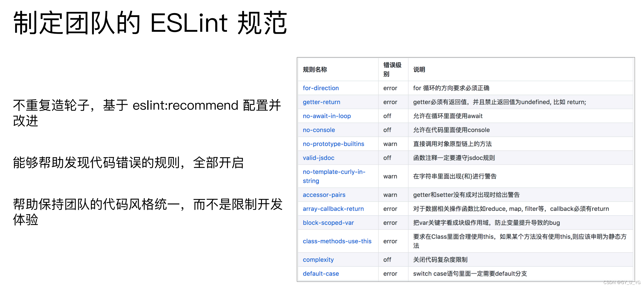The width and height of the screenshot is (644, 287).
Task: Open the block-scoped-var rule link
Action: tap(328, 223)
